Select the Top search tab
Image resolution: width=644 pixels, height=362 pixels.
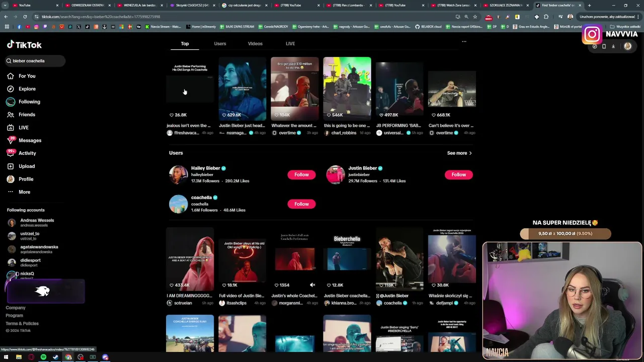[185, 44]
